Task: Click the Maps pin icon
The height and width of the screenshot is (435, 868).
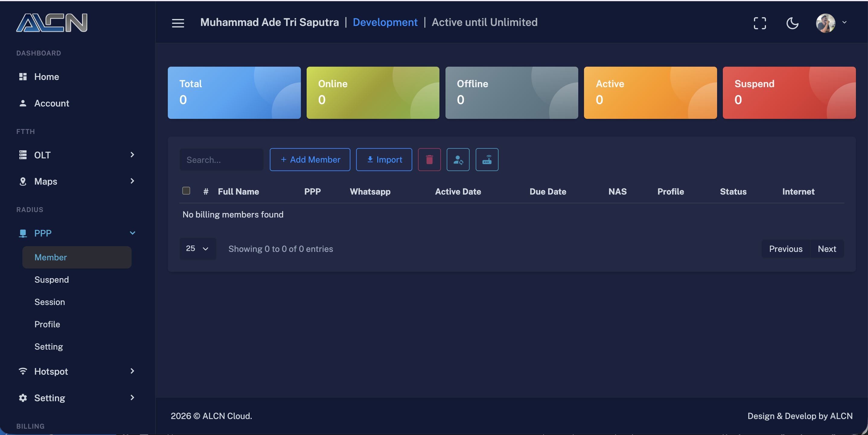Action: [x=23, y=181]
